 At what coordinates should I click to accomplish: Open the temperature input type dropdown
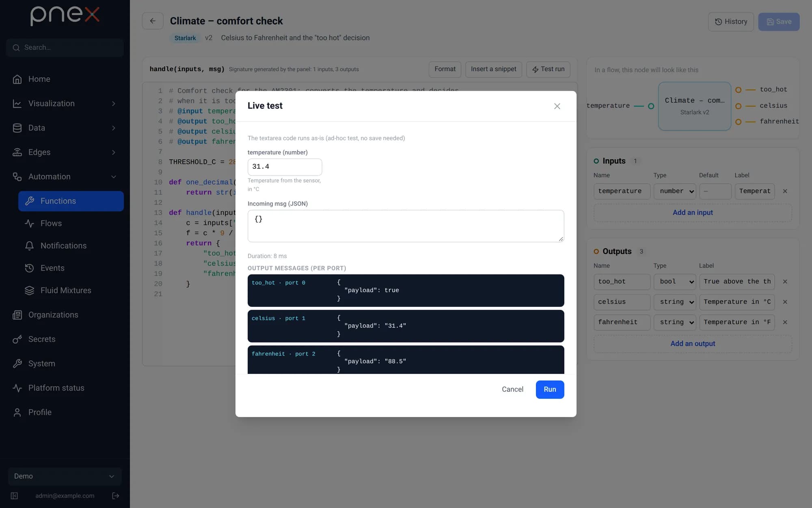(675, 191)
